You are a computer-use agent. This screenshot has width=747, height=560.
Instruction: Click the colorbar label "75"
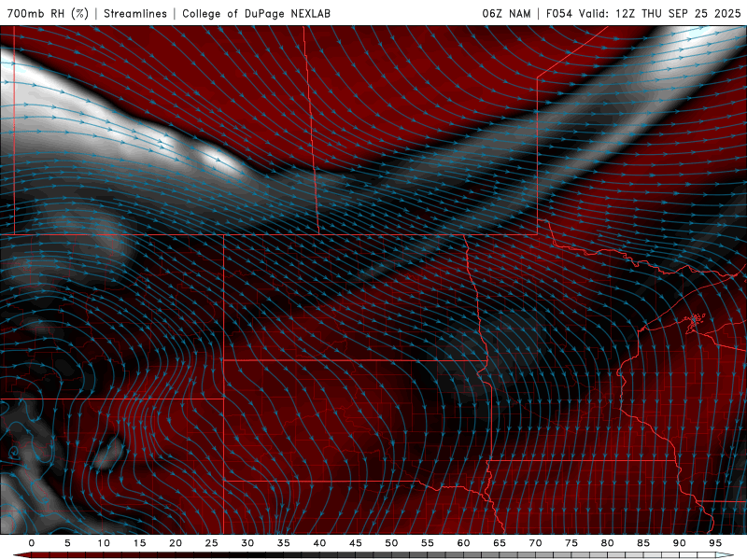tap(571, 543)
